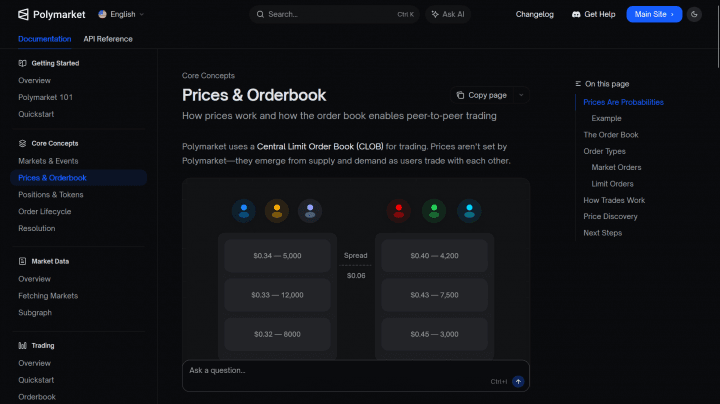Jump to The Order Book section
720x404 pixels.
pos(610,135)
